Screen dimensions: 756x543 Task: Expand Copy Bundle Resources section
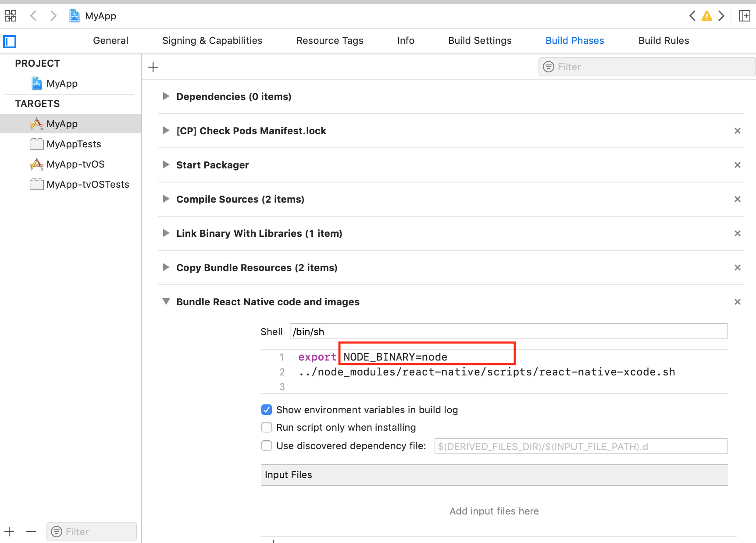[x=166, y=267]
